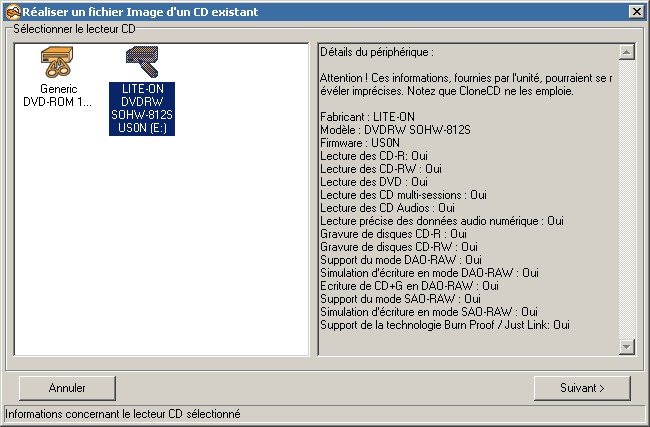Click the 'Attention ! Ces informations' warning text
Image resolution: width=650 pixels, height=427 pixels.
(x=466, y=85)
